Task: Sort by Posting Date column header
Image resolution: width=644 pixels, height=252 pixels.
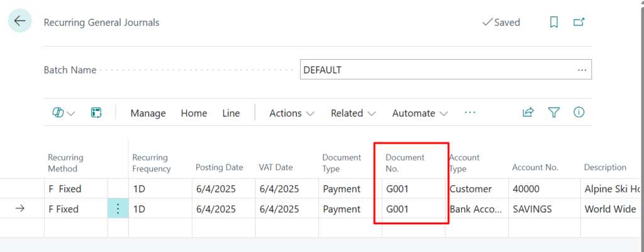Action: pos(219,168)
